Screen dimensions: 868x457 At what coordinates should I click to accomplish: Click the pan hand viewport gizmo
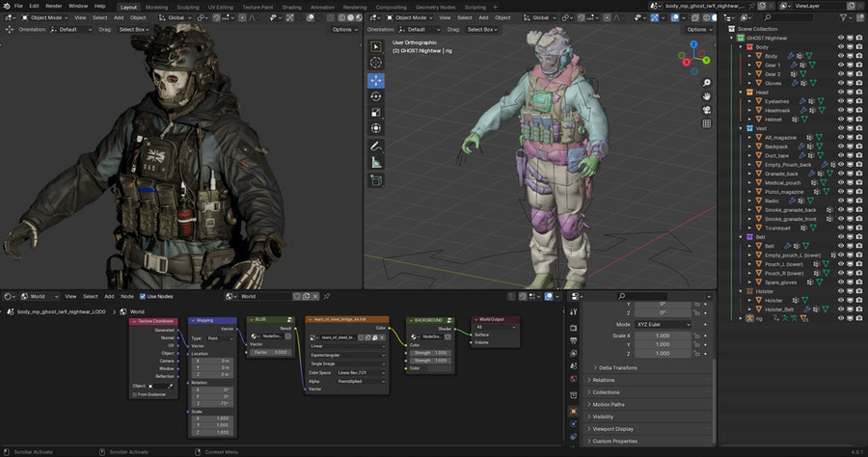707,96
